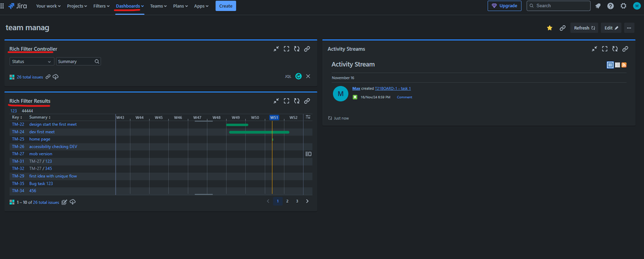
Task: Copy dashboard link using chain icon near star
Action: tap(562, 28)
